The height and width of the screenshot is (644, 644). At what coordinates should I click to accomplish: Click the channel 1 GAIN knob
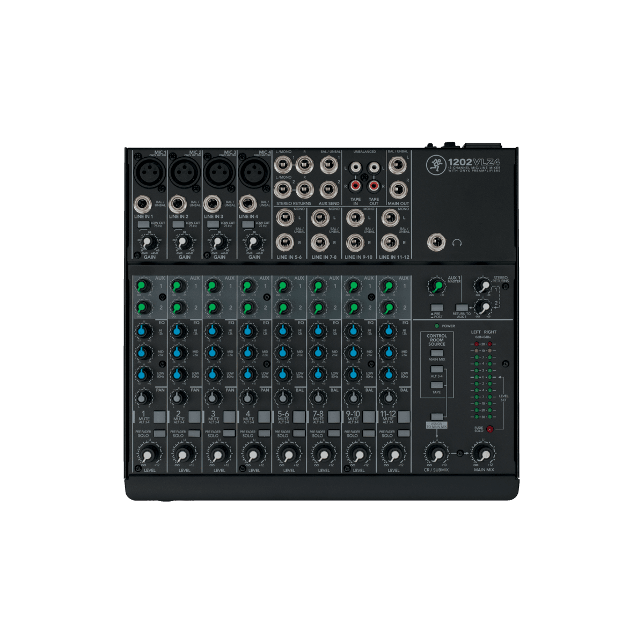click(148, 243)
